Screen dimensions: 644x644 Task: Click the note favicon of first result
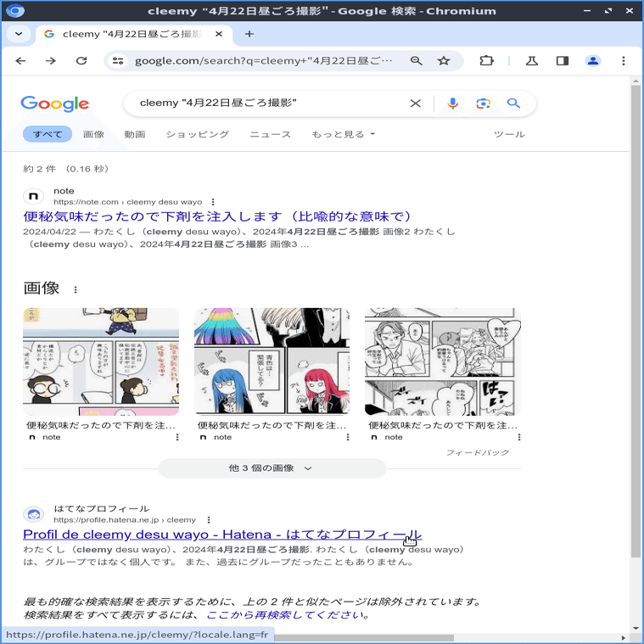34,196
